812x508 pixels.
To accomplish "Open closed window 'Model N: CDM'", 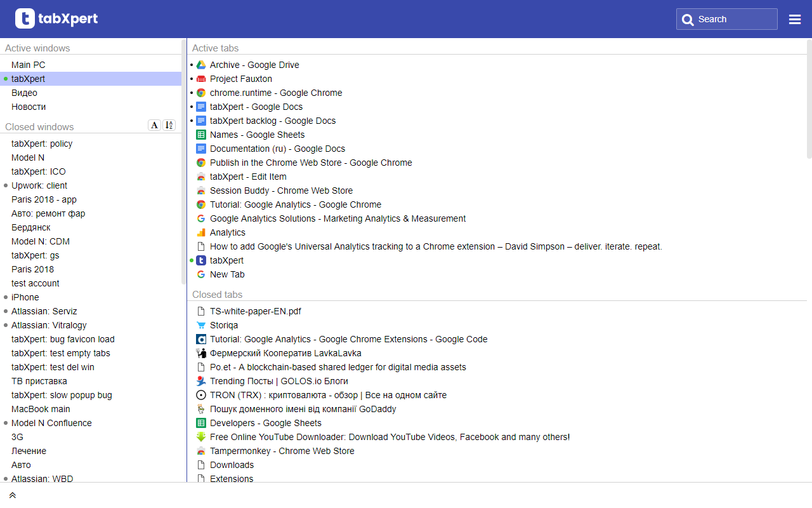I will tap(91, 241).
